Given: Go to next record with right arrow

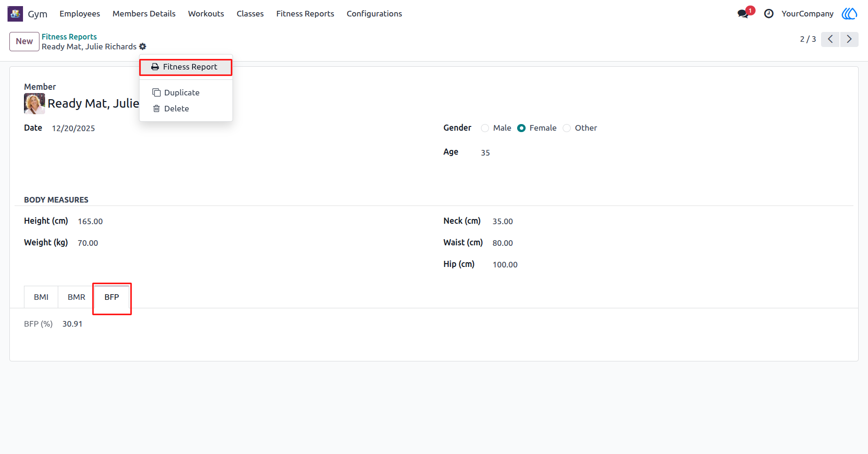Looking at the screenshot, I should pos(849,39).
